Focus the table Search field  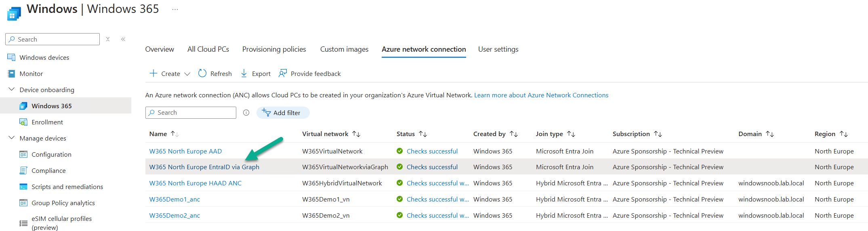pos(191,113)
